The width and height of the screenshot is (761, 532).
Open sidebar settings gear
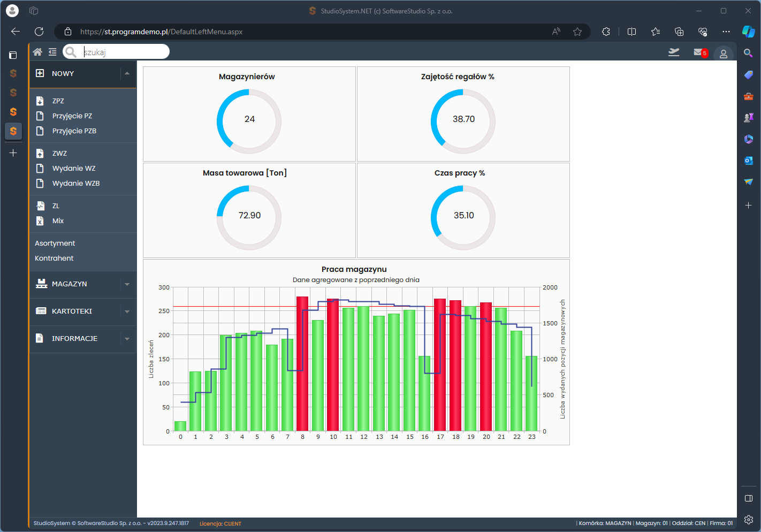[749, 520]
